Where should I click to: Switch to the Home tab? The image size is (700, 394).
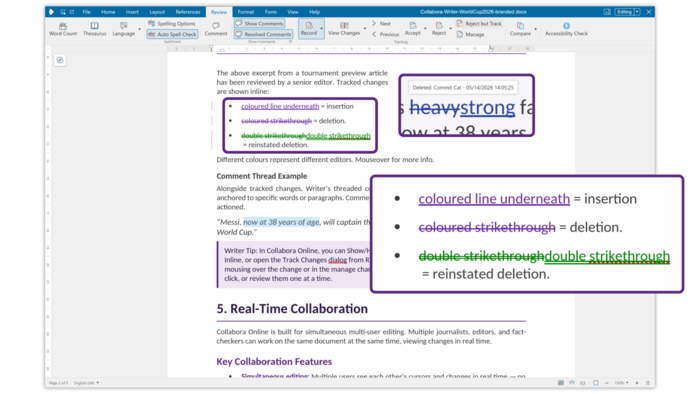(x=108, y=12)
